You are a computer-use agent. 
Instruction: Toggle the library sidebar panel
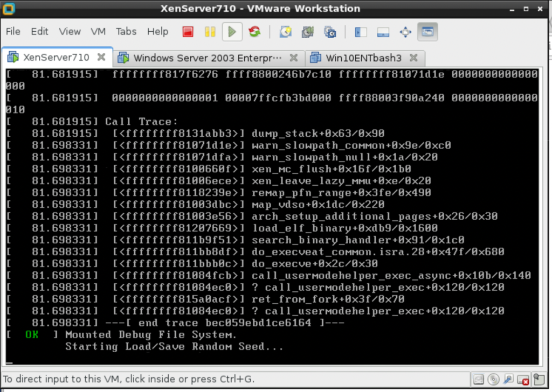(361, 32)
